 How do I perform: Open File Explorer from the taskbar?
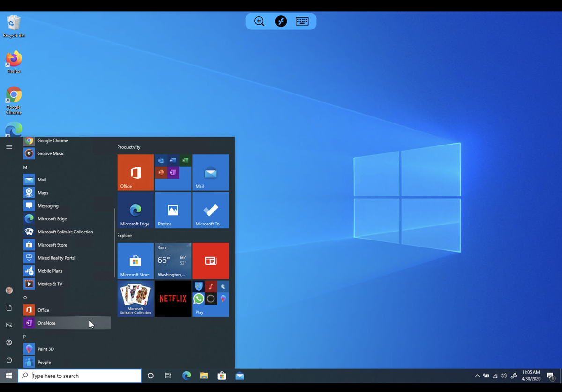coord(204,376)
